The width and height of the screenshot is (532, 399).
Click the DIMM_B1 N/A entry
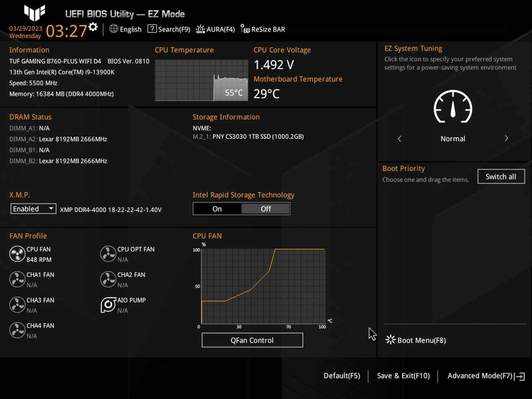pos(30,150)
